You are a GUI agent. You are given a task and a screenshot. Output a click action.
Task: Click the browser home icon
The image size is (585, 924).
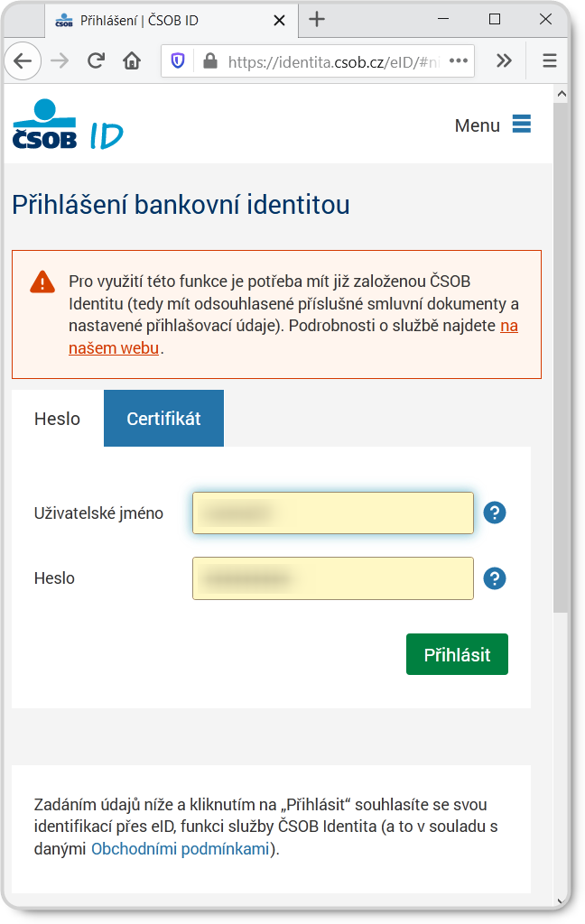132,60
